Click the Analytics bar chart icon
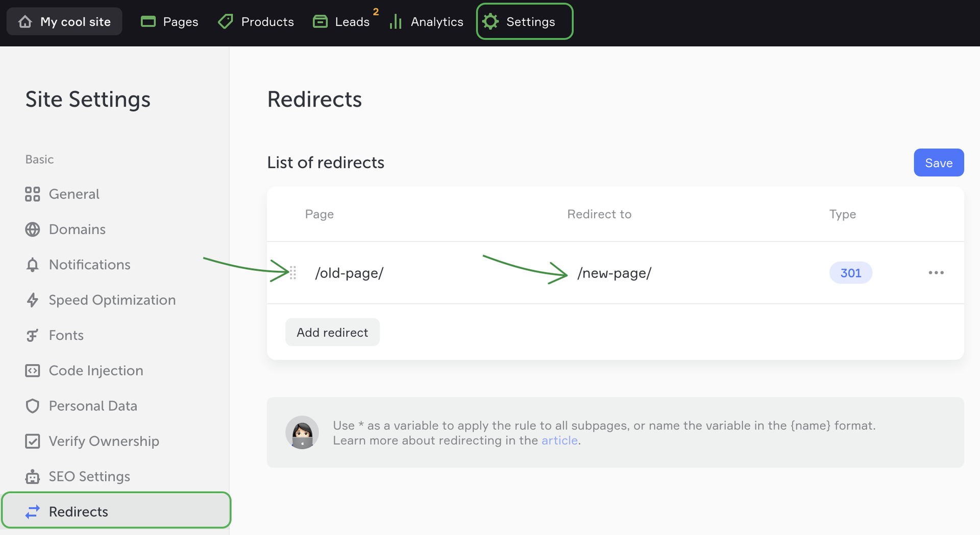980x535 pixels. 396,22
